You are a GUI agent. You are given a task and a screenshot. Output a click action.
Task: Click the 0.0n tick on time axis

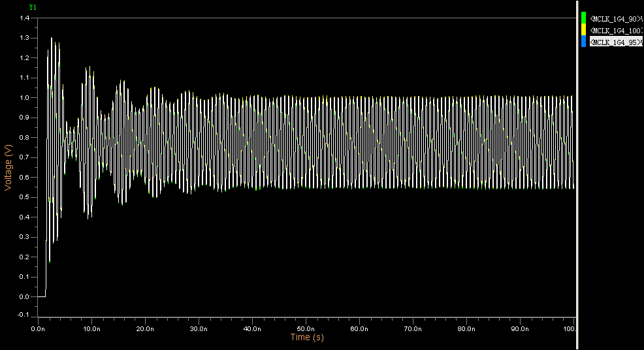point(38,328)
